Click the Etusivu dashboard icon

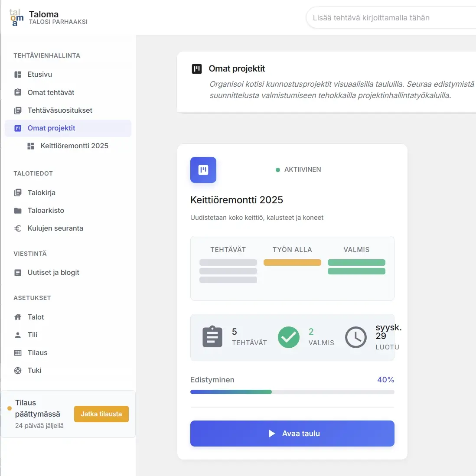(18, 75)
